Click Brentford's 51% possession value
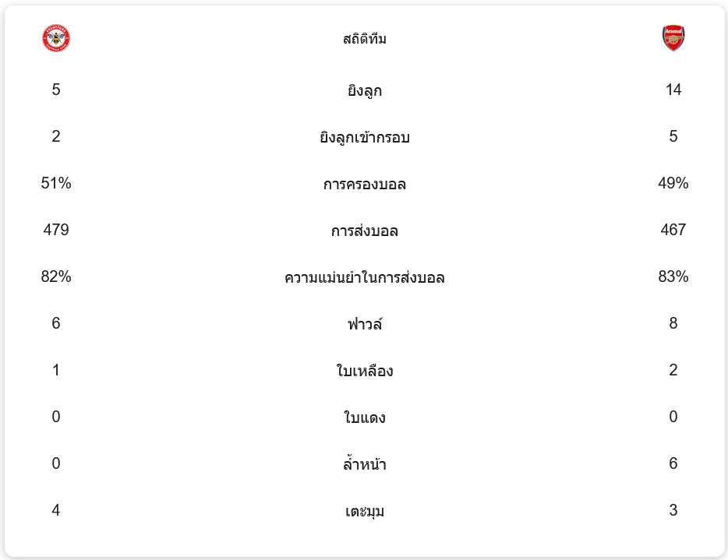 coord(56,183)
